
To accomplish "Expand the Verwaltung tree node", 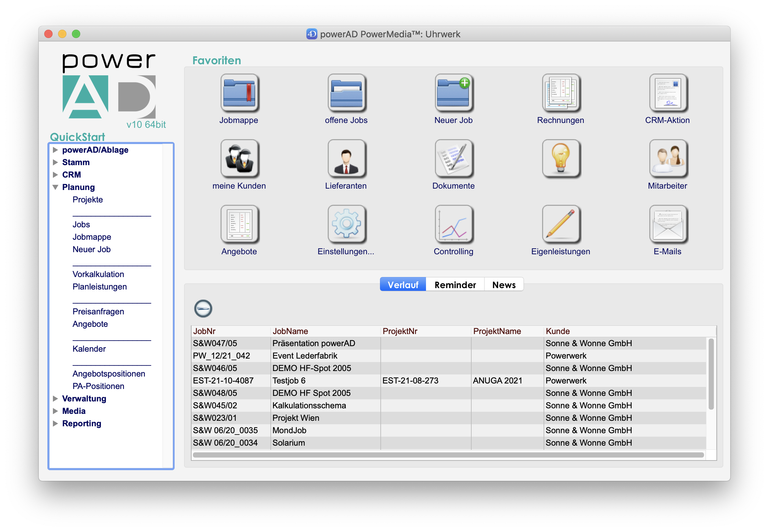I will tap(55, 399).
